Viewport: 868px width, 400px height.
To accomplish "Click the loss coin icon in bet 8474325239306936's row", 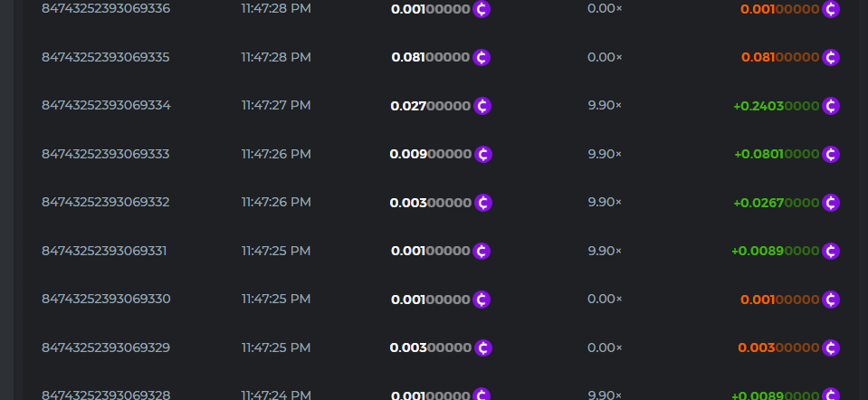I will [x=831, y=9].
